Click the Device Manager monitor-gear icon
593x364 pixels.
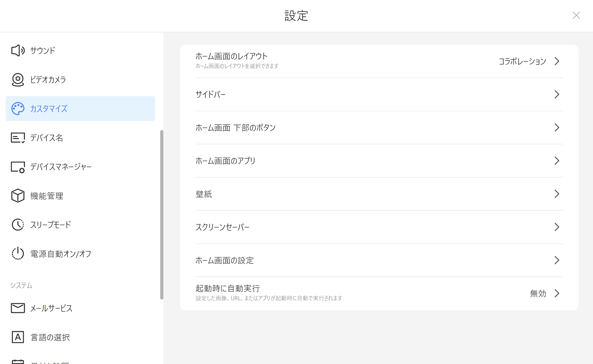pyautogui.click(x=18, y=167)
